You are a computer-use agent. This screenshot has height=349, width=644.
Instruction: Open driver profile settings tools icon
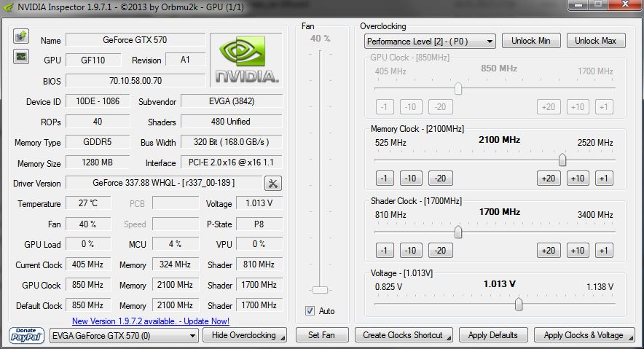tap(272, 183)
